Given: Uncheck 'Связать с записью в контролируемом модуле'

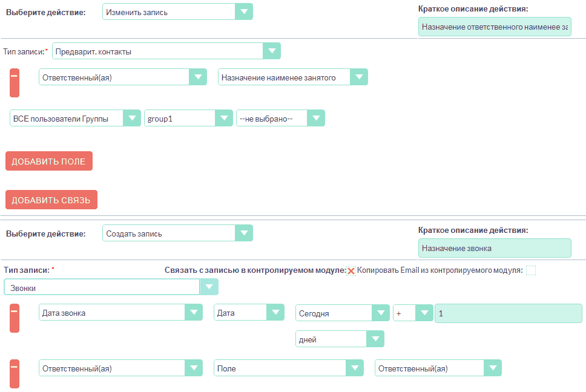Looking at the screenshot, I should click(351, 271).
